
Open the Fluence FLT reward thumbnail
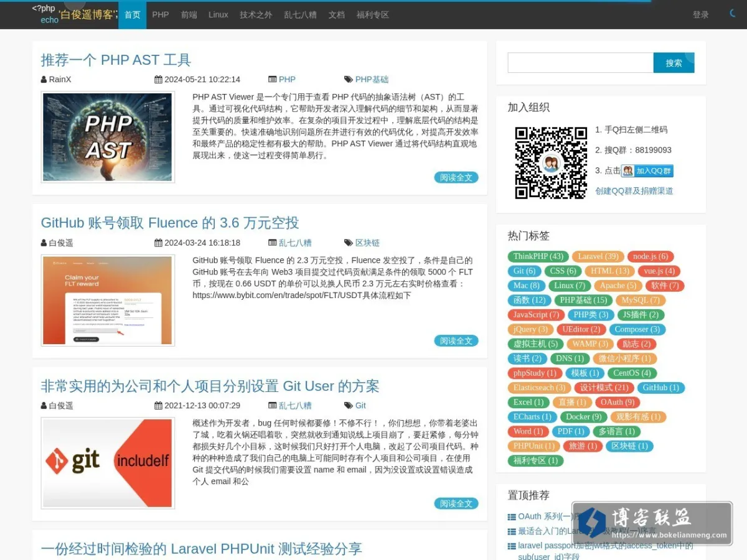[108, 300]
